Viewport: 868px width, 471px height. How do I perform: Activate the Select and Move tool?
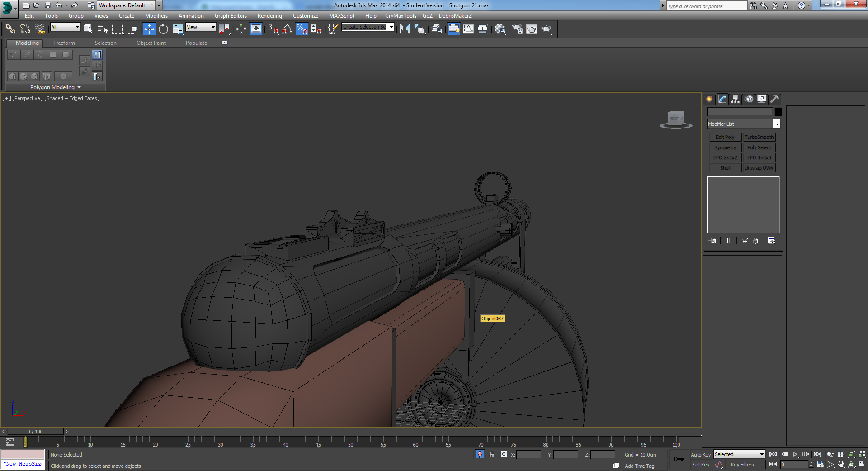coord(149,29)
